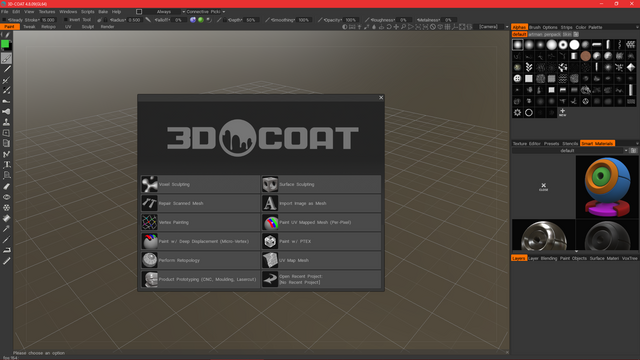Switch to the Retopo room tab
This screenshot has width=640, height=360.
[x=48, y=27]
